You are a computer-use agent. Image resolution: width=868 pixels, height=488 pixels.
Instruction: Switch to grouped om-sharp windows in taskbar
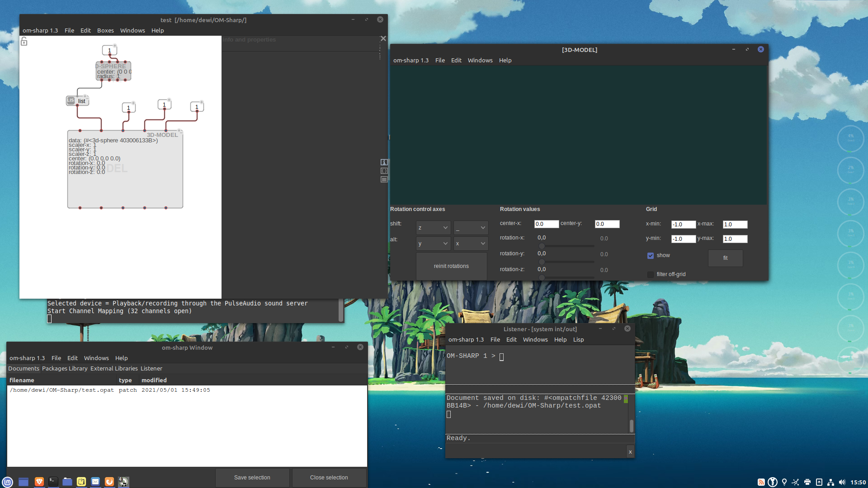pos(123,482)
